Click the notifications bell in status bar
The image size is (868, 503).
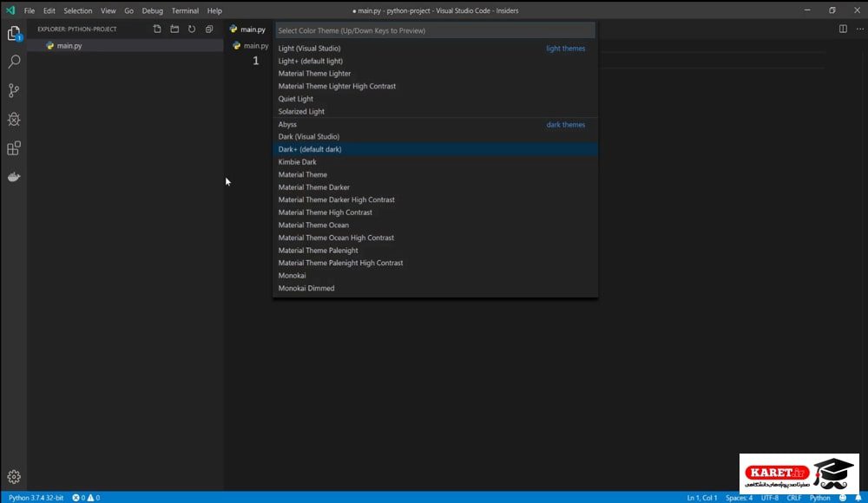tap(858, 498)
